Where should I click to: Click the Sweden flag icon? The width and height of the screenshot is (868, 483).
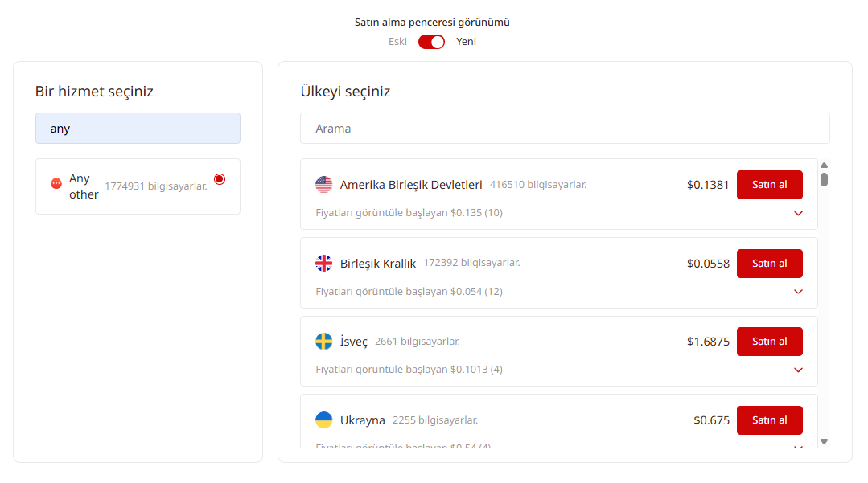tap(324, 342)
